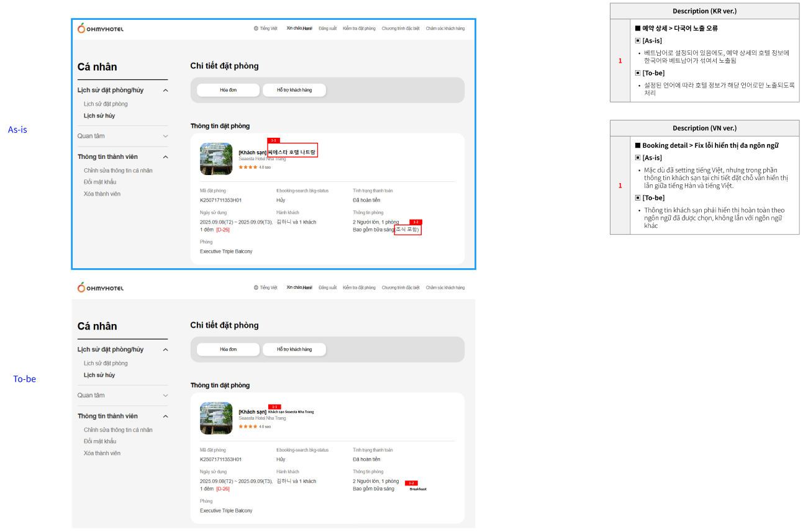Screen dimensions: 803x532
Task: Click the globe language icon in the As-is mockup
Action: (256, 29)
